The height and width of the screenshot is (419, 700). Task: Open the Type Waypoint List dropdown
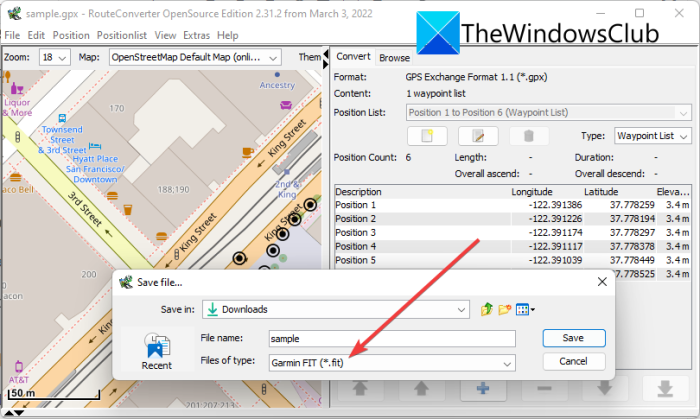[x=653, y=136]
